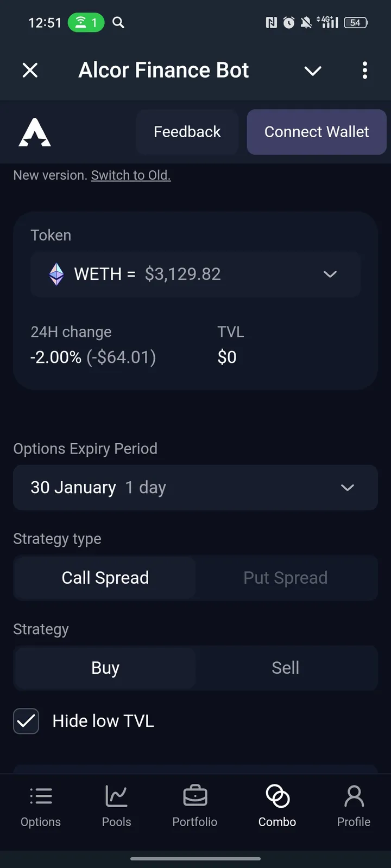Choose the Call Spread tab
Screen dimensions: 391x868
click(105, 578)
